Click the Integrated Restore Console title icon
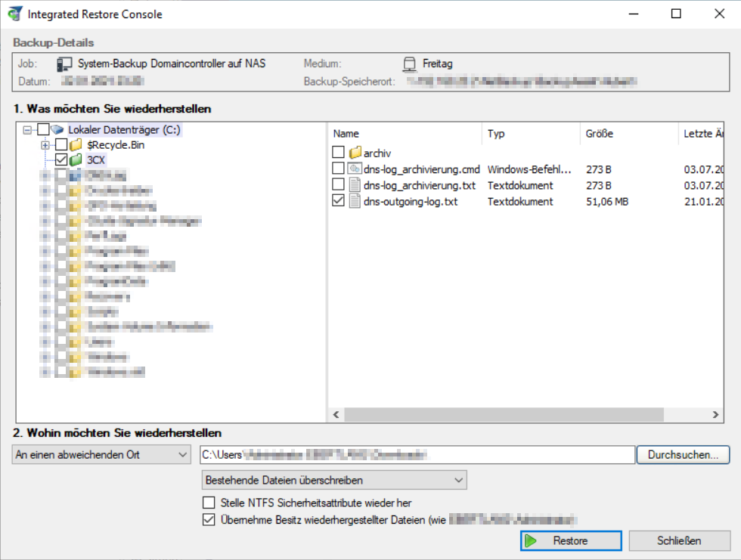Viewport: 741px width, 560px height. [x=14, y=14]
